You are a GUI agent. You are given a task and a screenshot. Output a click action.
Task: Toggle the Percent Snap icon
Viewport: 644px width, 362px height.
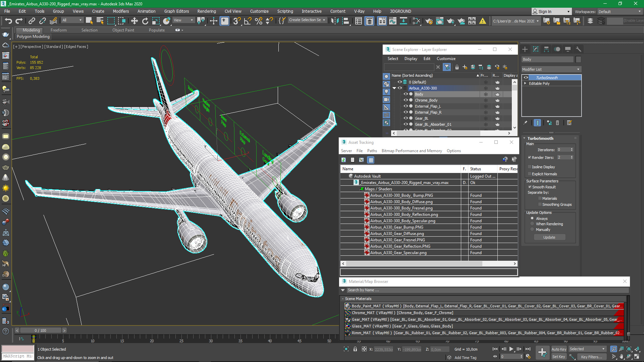[x=258, y=21]
